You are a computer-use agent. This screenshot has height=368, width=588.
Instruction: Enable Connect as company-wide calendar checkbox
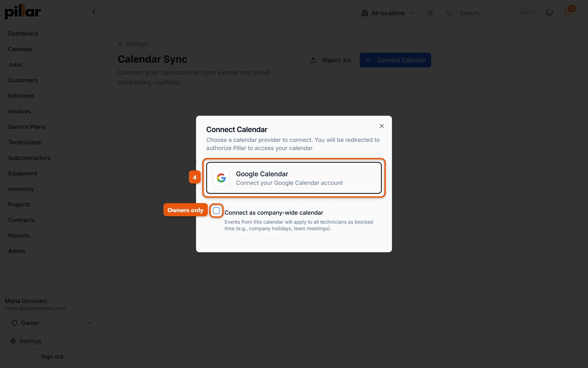click(x=216, y=211)
